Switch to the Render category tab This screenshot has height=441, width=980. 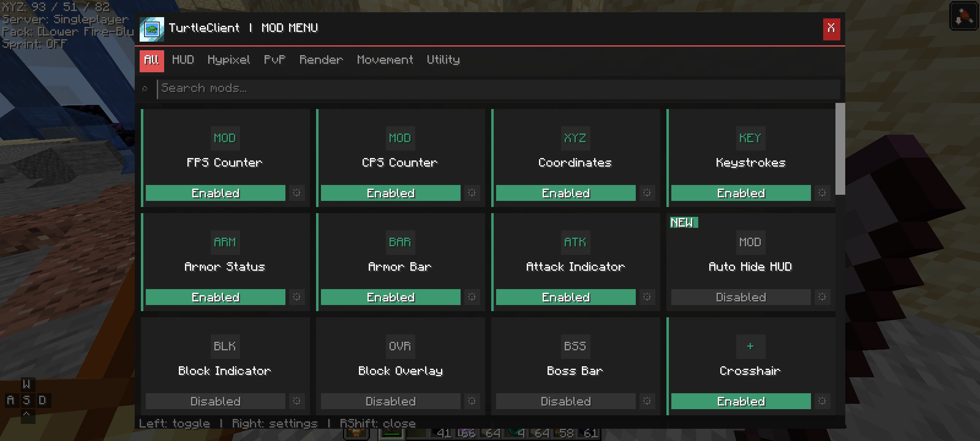321,60
